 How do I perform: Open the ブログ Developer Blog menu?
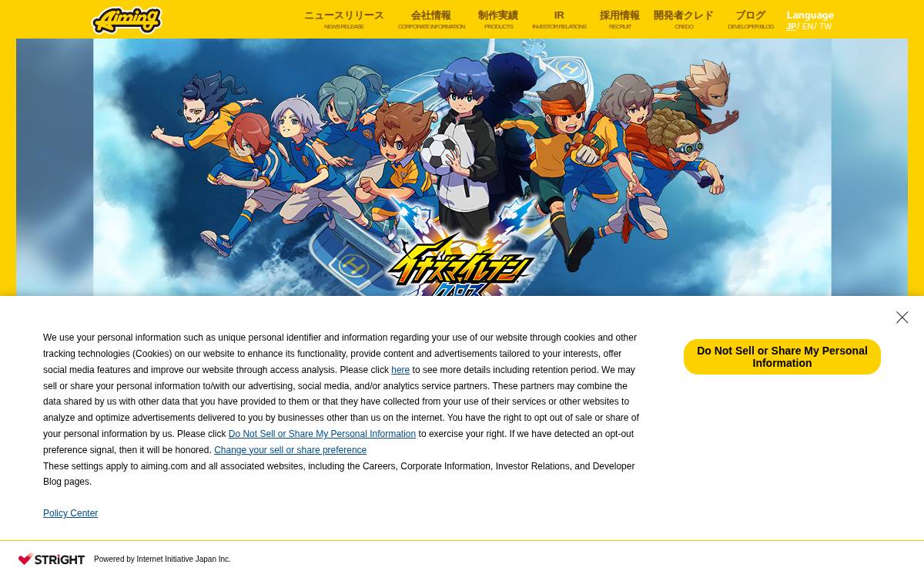[751, 20]
